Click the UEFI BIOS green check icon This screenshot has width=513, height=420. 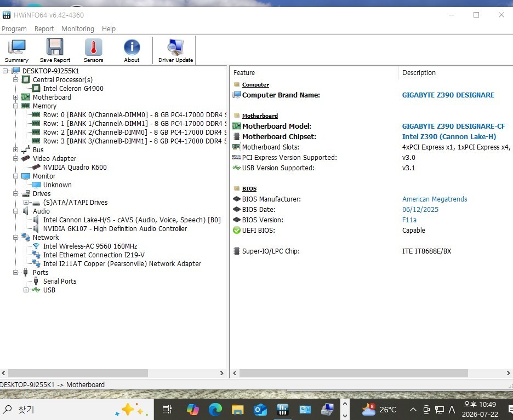237,230
